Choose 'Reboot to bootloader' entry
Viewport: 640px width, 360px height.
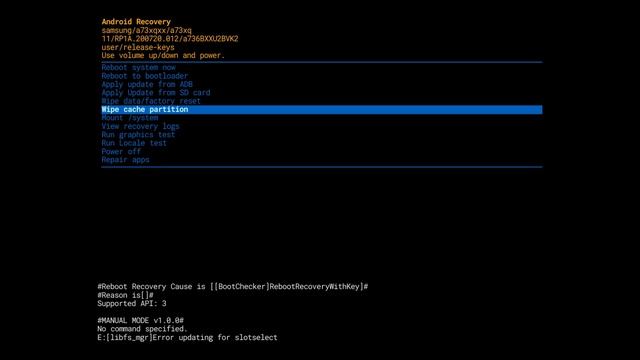[x=144, y=76]
